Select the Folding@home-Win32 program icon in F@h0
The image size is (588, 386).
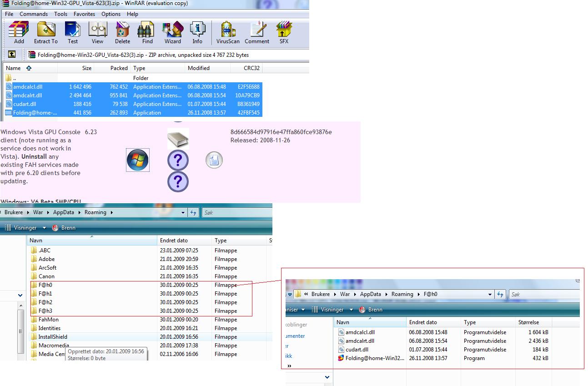pyautogui.click(x=341, y=358)
